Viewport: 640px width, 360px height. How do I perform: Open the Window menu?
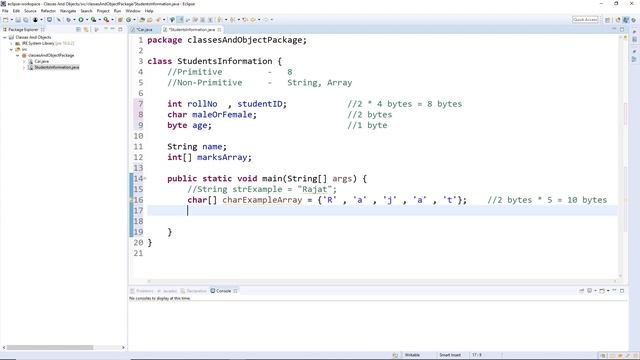click(x=133, y=11)
